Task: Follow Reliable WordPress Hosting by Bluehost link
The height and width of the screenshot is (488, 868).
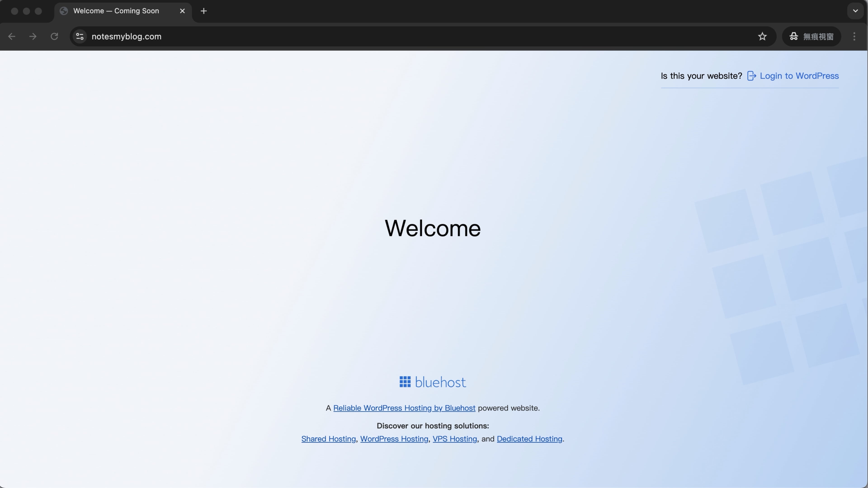Action: 404,408
